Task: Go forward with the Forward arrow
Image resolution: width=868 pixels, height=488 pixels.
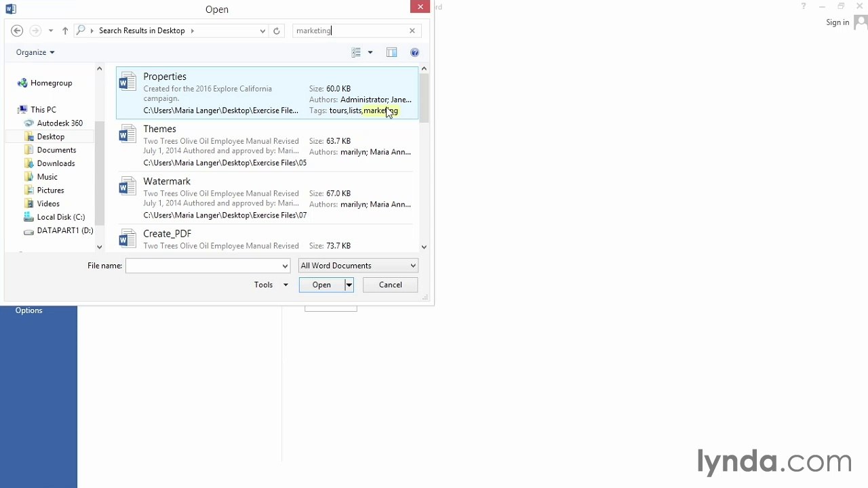Action: (35, 30)
